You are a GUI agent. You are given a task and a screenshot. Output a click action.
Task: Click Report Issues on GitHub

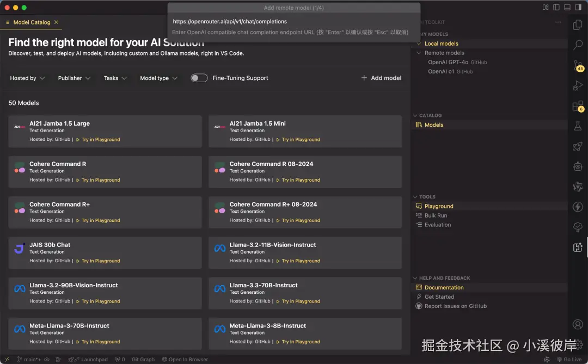point(489,306)
